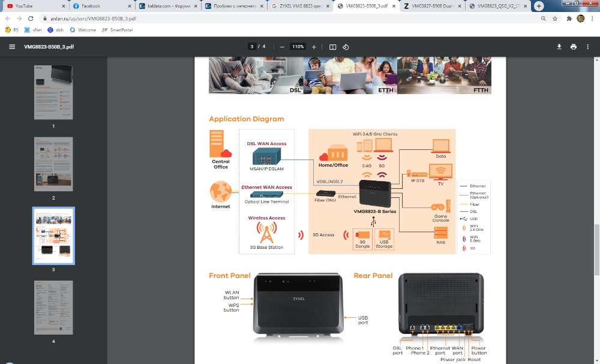Click the Wireless Access label
Viewport: 600px width, 364px height.
[267, 218]
